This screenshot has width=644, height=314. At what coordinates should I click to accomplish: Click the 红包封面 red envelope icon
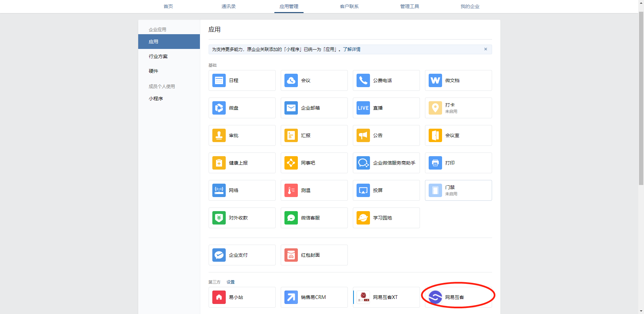point(291,255)
